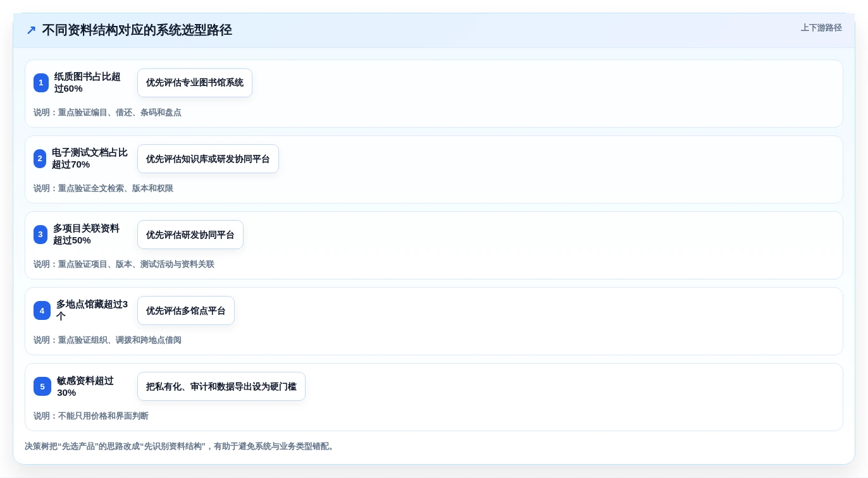Click note about 项目、版本、测试活动与资料关联
The height and width of the screenshot is (478, 868).
coord(124,264)
